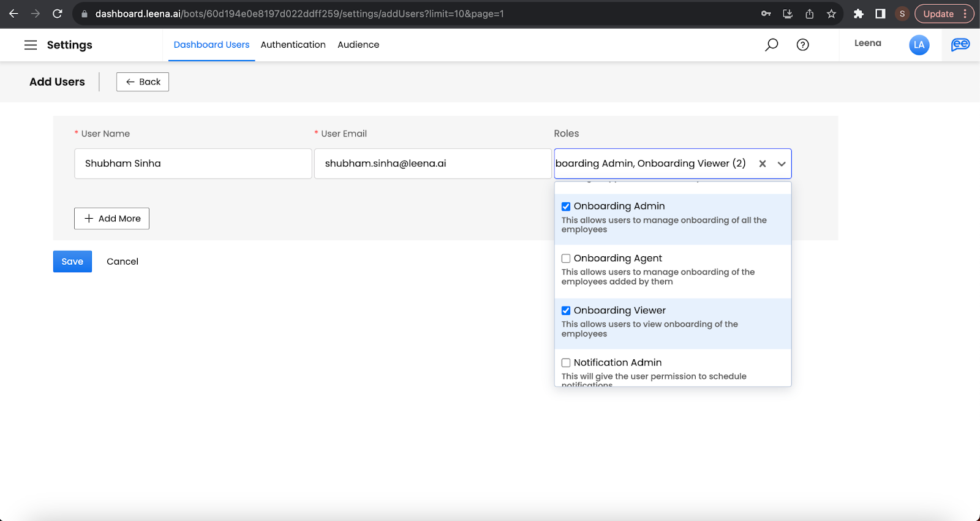This screenshot has height=521, width=980.
Task: Click the Notification Admin description text
Action: click(x=654, y=380)
